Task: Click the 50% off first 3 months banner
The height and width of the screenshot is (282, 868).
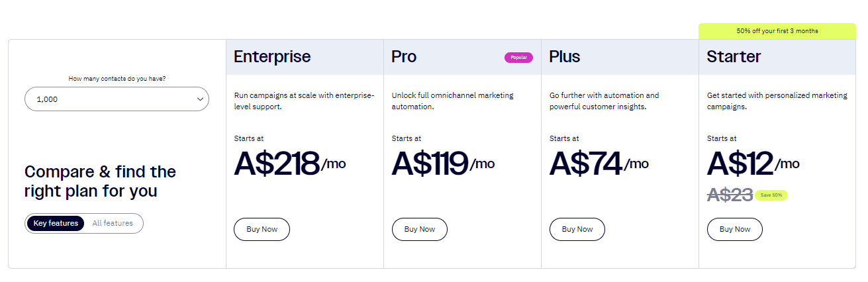Action: 777,31
